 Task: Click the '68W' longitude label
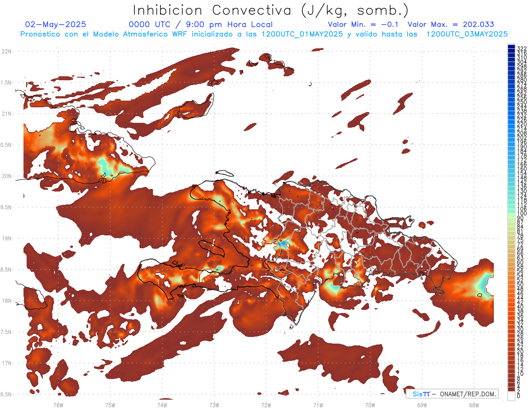(x=474, y=405)
